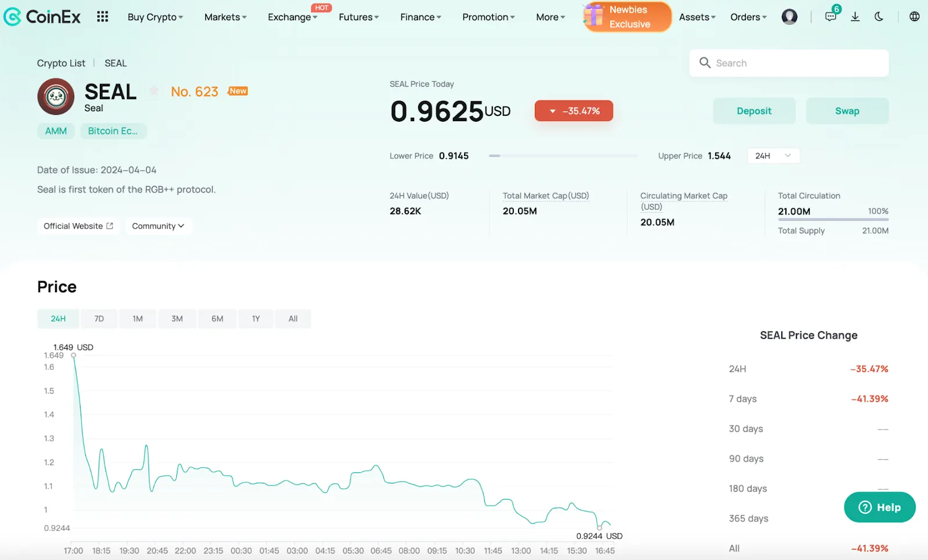Screen dimensions: 928x560
Task: Add SEAL to favorites star
Action: [x=154, y=90]
